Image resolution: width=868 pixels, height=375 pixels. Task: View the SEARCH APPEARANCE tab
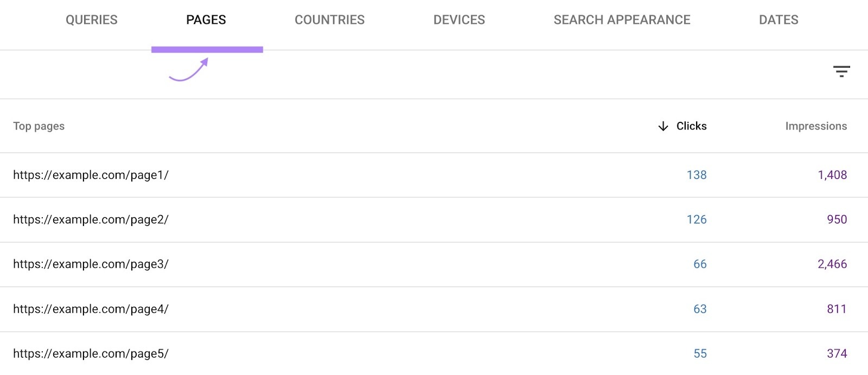[x=622, y=20]
